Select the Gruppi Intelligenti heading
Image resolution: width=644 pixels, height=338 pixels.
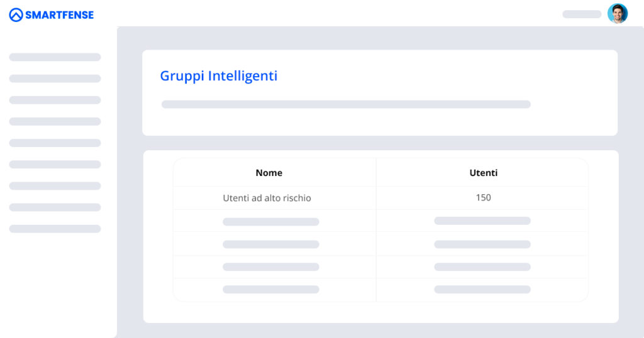pos(218,76)
